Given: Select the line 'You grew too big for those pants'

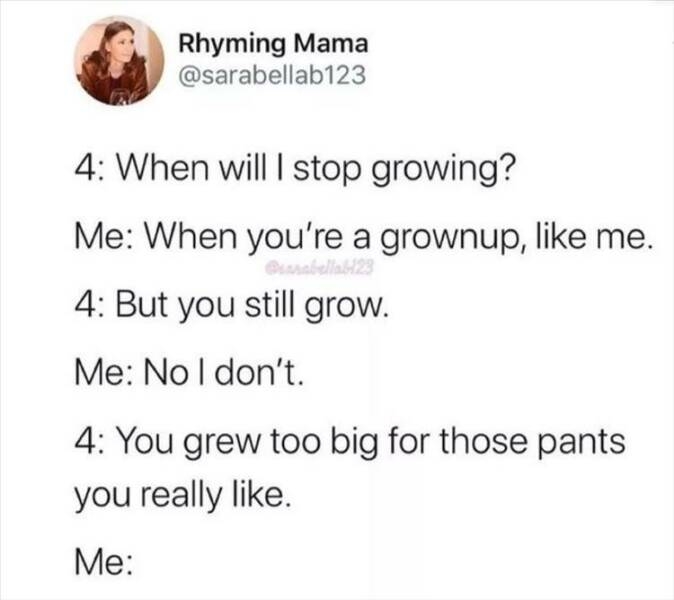Looking at the screenshot, I should coord(371,442).
